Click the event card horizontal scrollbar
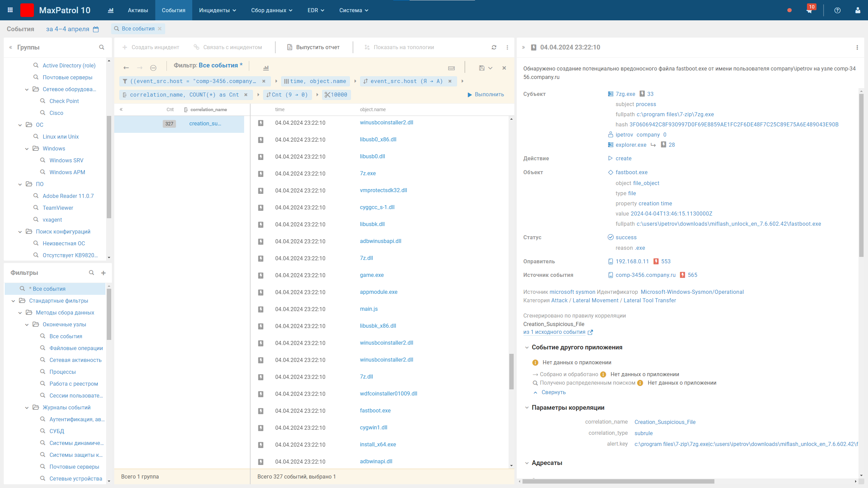 (618, 481)
